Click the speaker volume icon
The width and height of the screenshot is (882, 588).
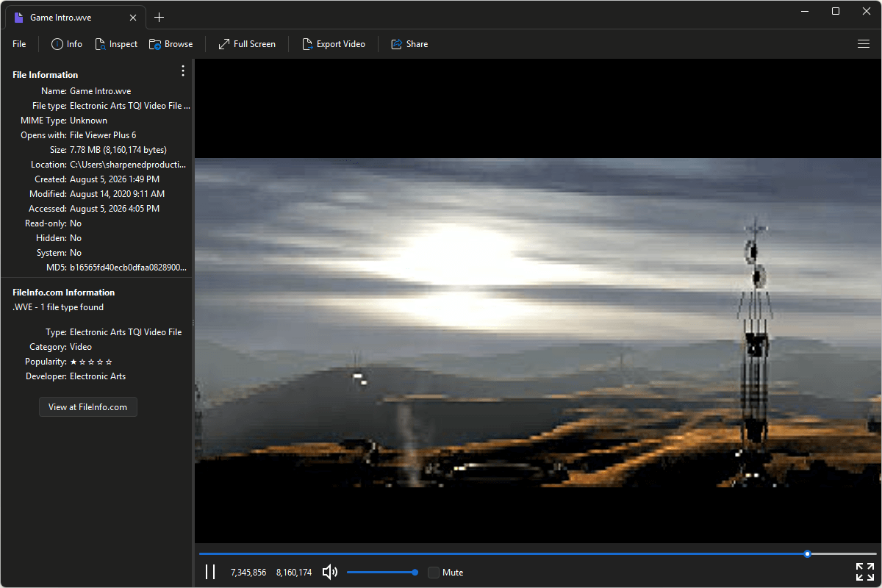coord(330,572)
